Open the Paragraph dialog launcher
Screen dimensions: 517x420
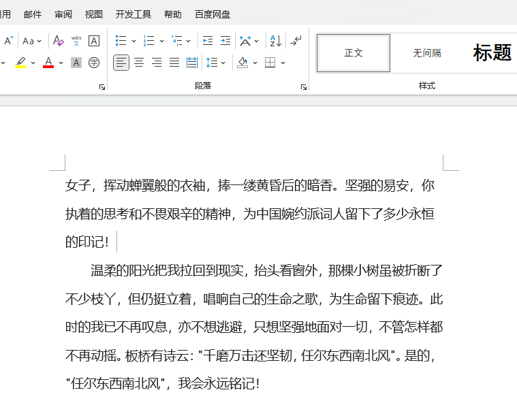pyautogui.click(x=304, y=87)
